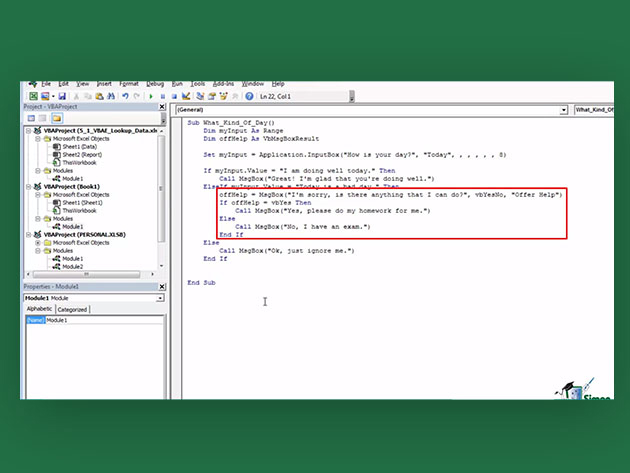Viewport: 630px width, 473px height.
Task: Click the greyed Toolbox icon in the toolbar
Action: pos(235,96)
